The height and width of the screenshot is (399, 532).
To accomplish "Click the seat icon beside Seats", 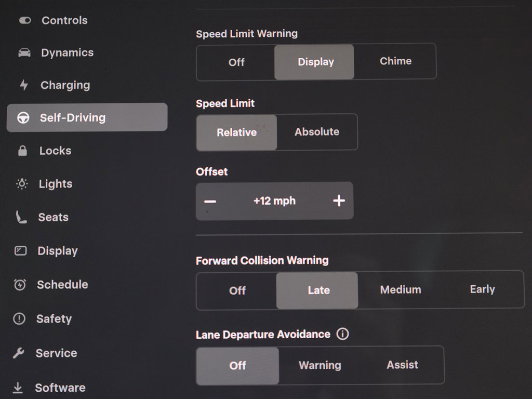I will [x=21, y=217].
